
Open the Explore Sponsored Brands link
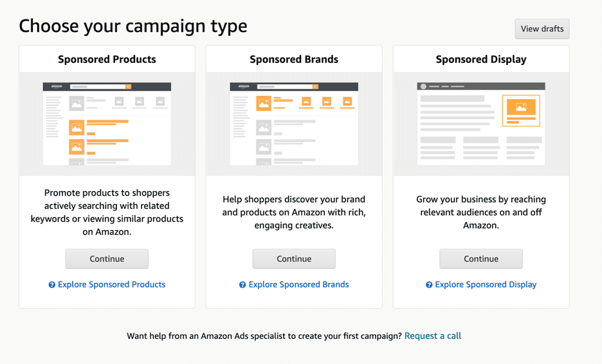tap(298, 284)
